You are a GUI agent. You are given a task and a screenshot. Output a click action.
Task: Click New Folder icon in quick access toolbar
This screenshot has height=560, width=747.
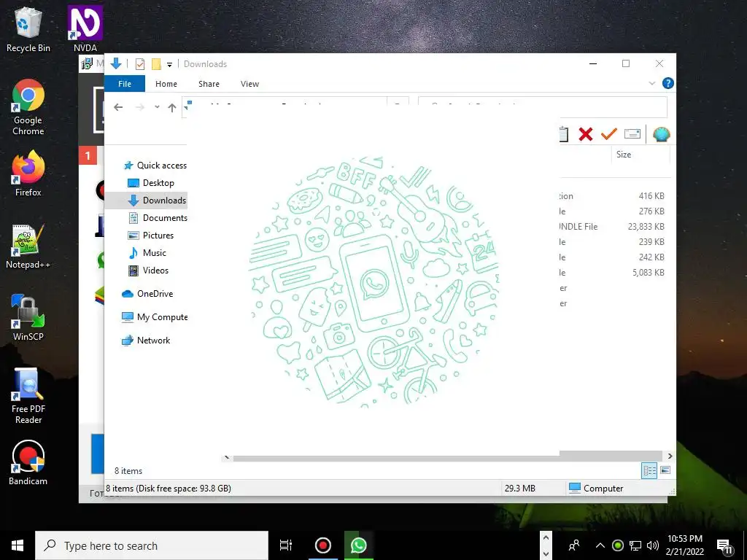pyautogui.click(x=156, y=64)
